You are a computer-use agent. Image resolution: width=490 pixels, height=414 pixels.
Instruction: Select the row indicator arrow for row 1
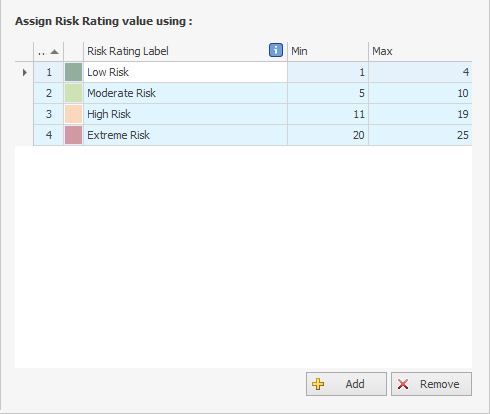click(24, 72)
